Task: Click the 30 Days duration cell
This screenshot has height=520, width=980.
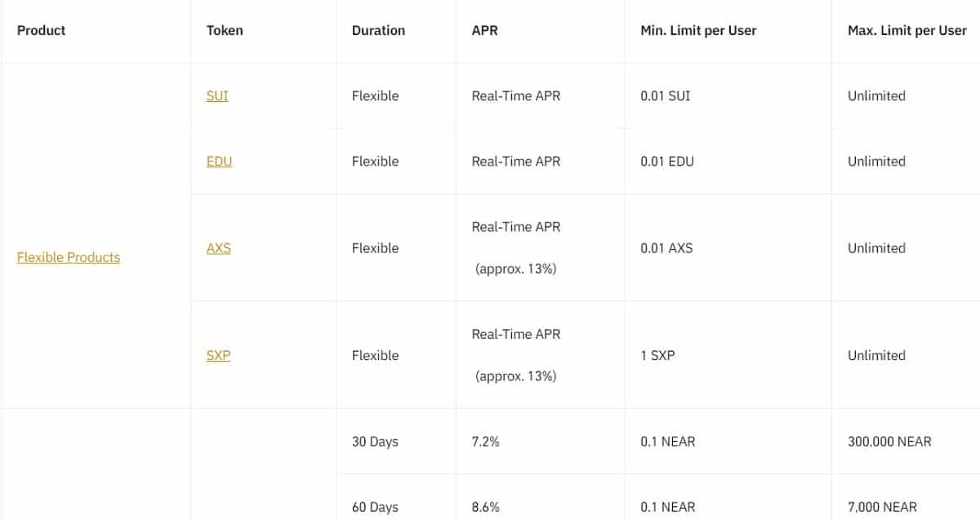Action: point(375,441)
